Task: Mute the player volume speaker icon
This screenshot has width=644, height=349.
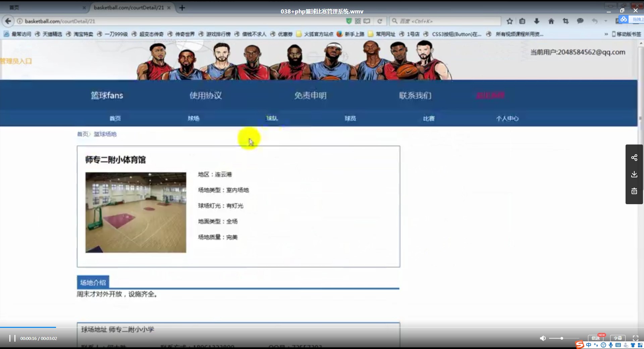Action: 542,338
